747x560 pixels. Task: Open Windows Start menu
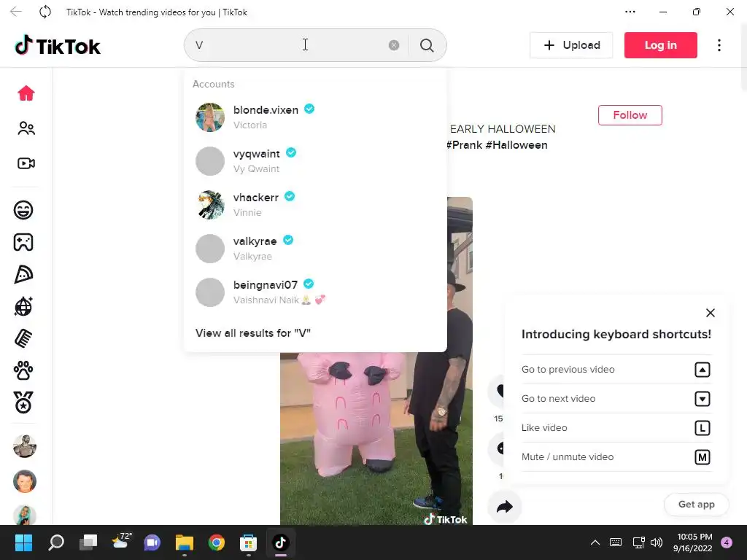coord(23,542)
